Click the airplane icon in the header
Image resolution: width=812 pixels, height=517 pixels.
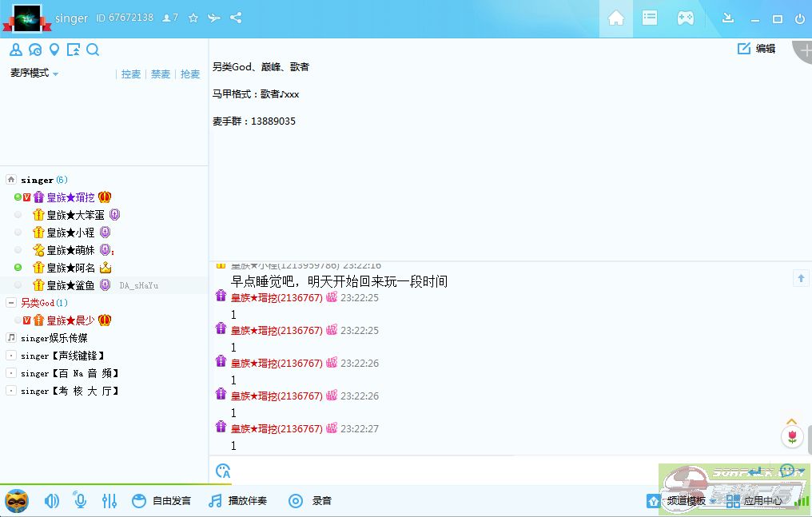pyautogui.click(x=214, y=18)
